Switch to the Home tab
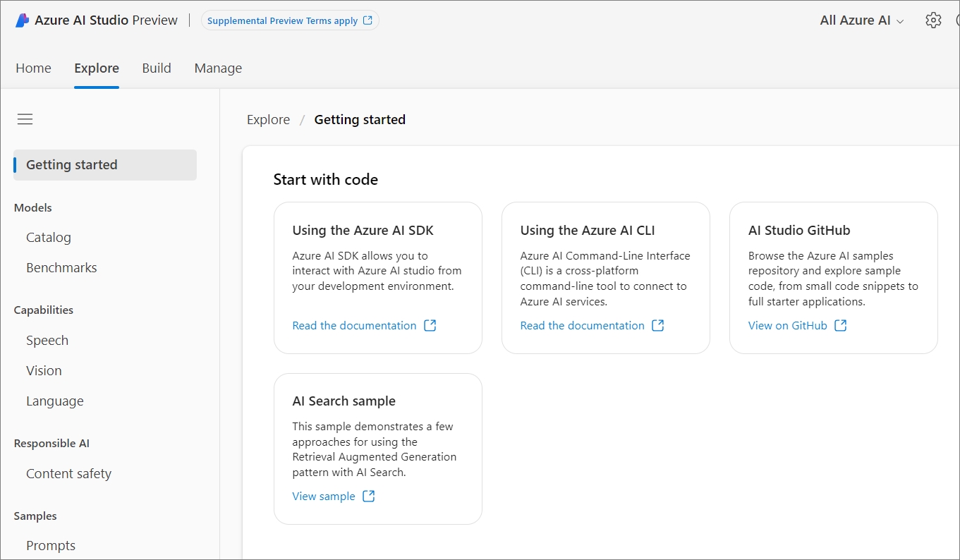Screen dimensions: 960x560 pyautogui.click(x=33, y=68)
